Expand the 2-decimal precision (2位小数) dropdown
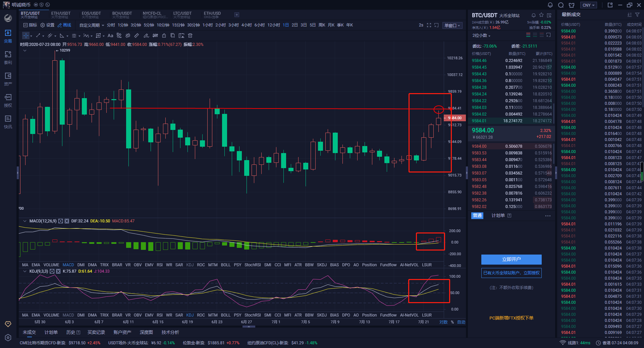Viewport: 644px width, 348px height. 481,36
